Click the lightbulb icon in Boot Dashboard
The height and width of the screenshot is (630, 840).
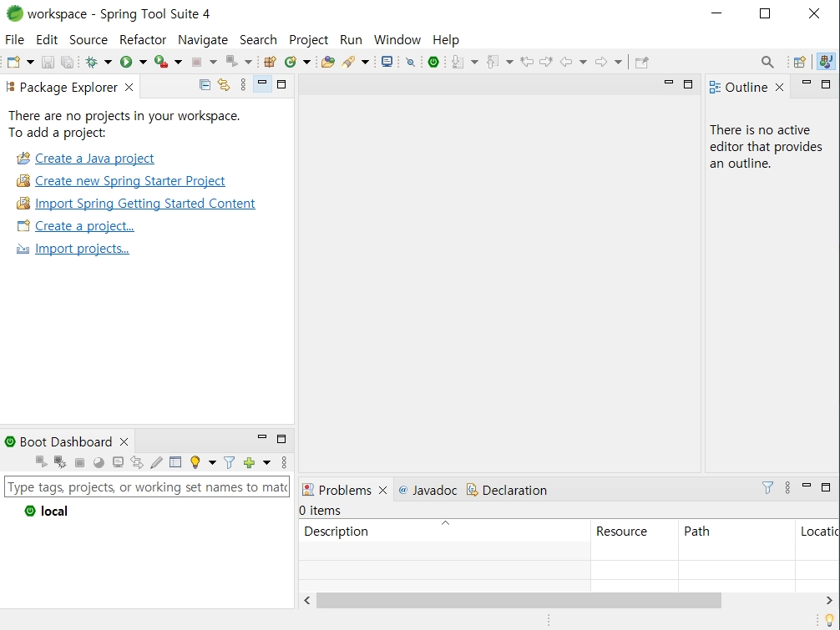195,462
